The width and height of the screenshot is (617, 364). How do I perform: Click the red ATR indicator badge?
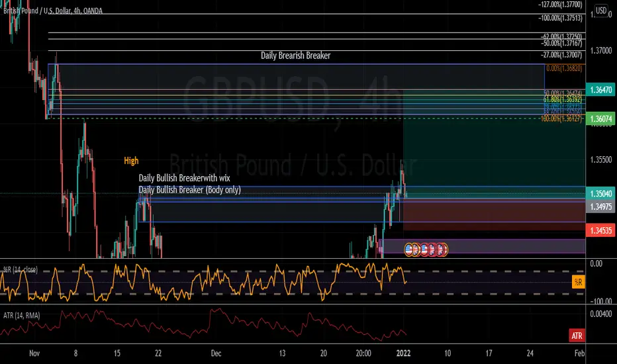click(x=577, y=336)
